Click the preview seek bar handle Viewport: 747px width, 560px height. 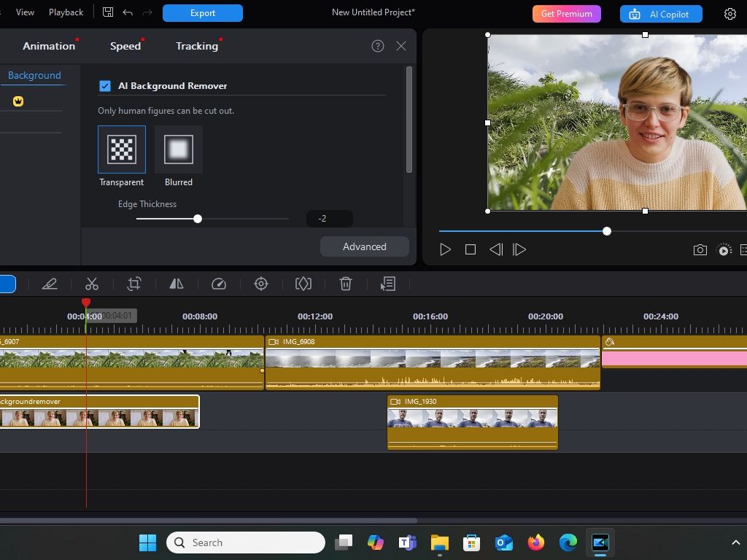coord(606,231)
